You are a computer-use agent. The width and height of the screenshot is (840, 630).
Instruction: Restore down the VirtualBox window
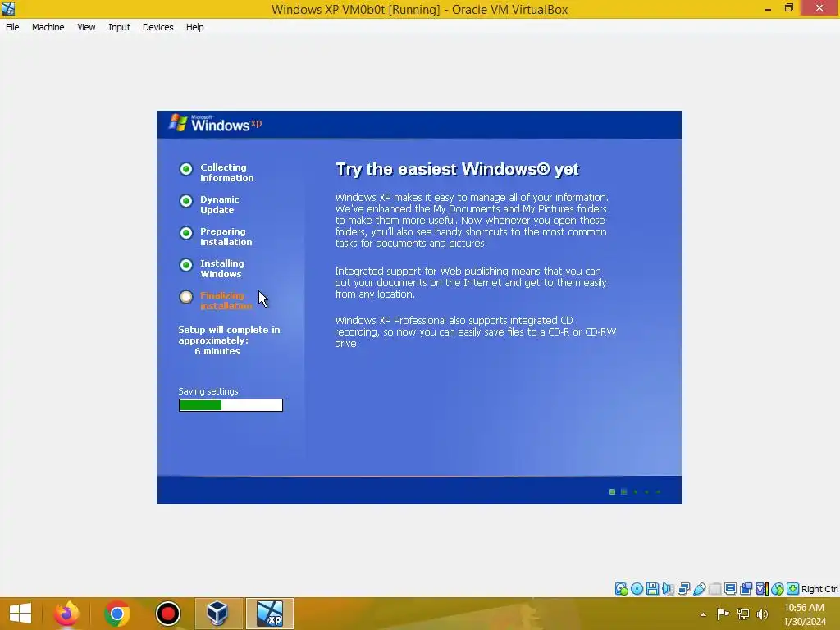788,8
